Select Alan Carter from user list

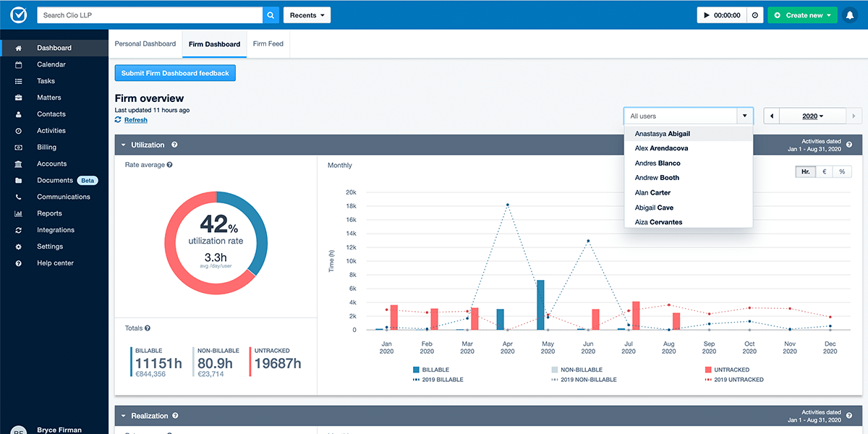pos(689,192)
